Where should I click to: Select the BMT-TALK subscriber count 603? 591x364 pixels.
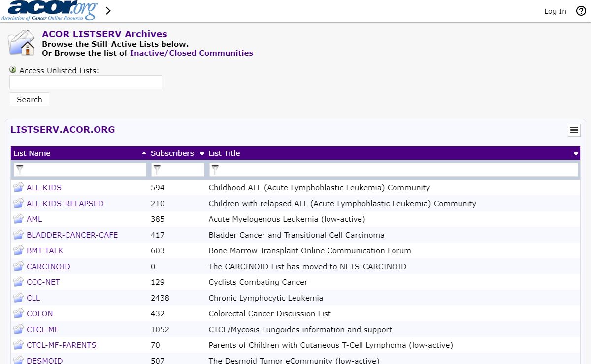pyautogui.click(x=158, y=251)
